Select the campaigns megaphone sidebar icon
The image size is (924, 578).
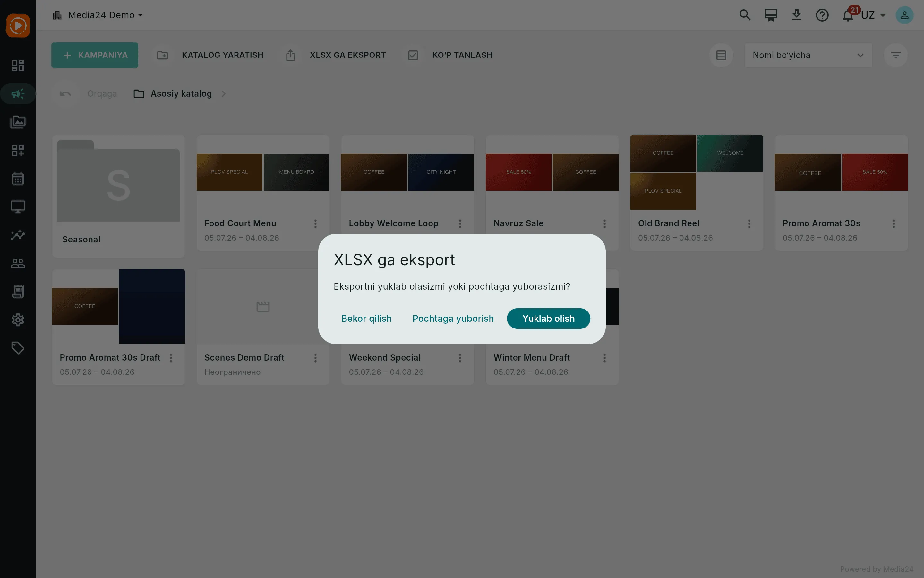click(x=18, y=94)
